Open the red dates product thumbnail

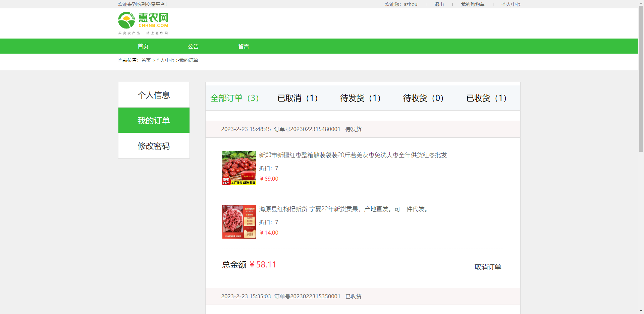point(239,168)
